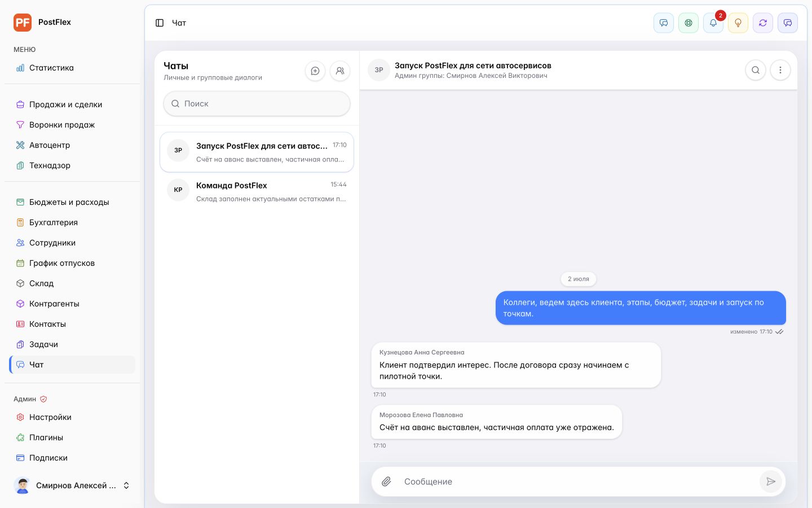Click the calculator icon beside Бухгалтерия
The height and width of the screenshot is (508, 812).
[20, 222]
